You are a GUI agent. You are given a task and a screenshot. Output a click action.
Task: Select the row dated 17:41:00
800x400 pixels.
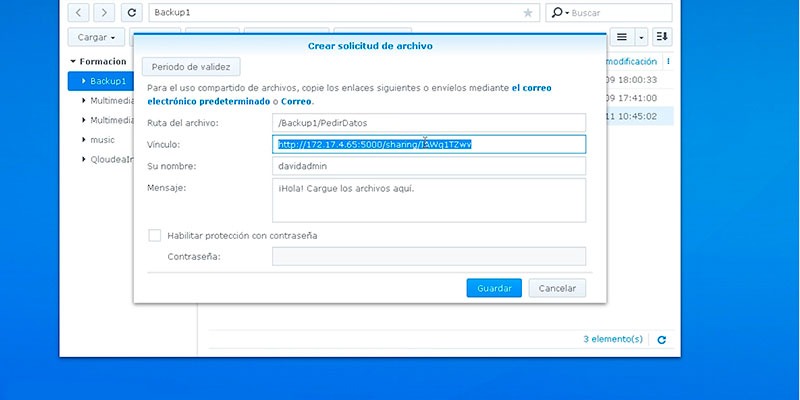click(640, 98)
